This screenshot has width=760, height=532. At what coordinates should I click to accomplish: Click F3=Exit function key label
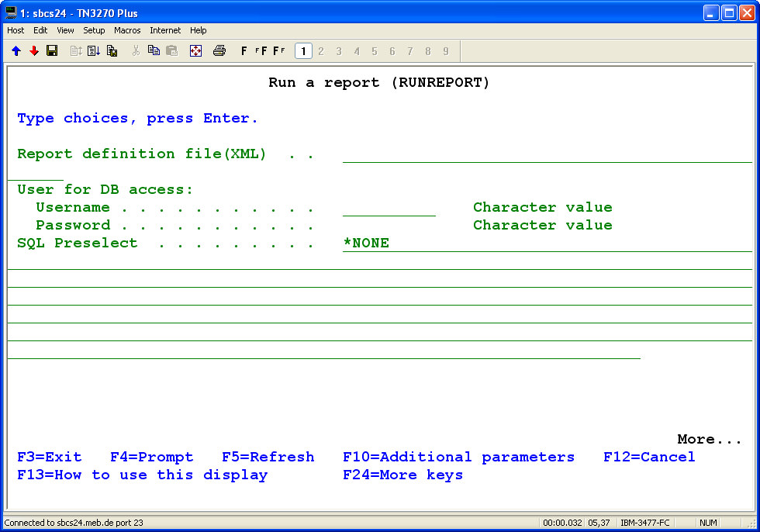click(49, 458)
